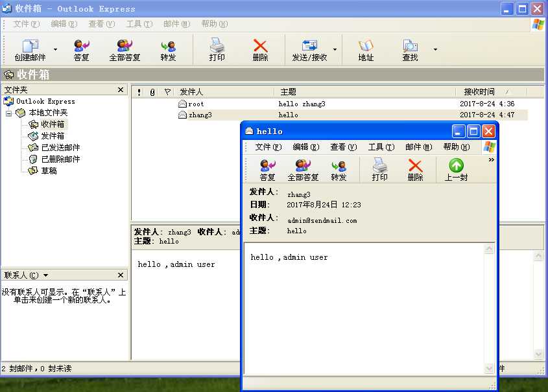
Task: Sort by flag column header
Action: click(167, 92)
